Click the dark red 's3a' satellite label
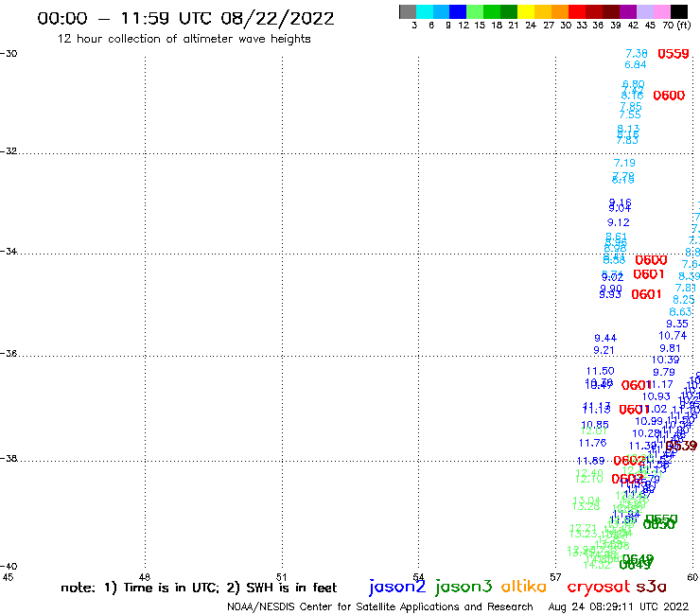This screenshot has width=700, height=615. [651, 587]
